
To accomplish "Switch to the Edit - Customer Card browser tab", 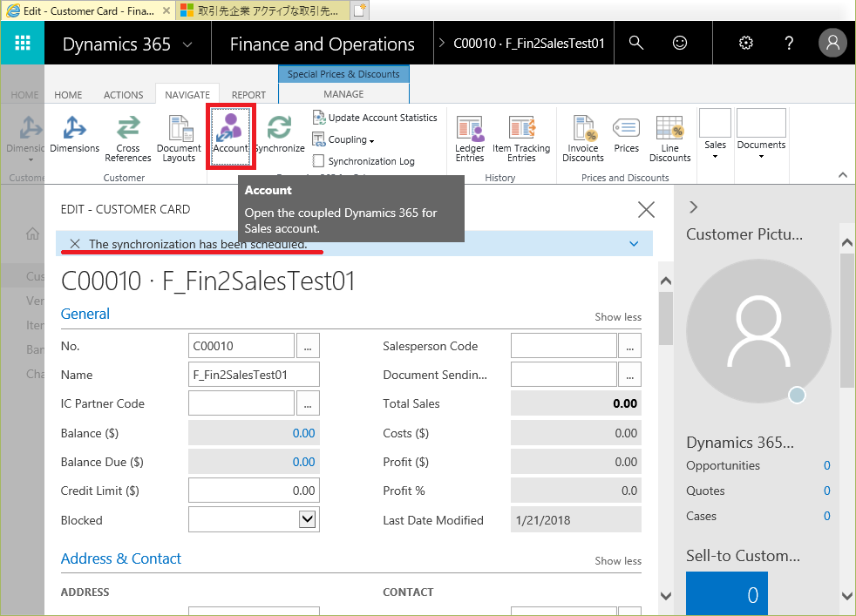I will [87, 10].
